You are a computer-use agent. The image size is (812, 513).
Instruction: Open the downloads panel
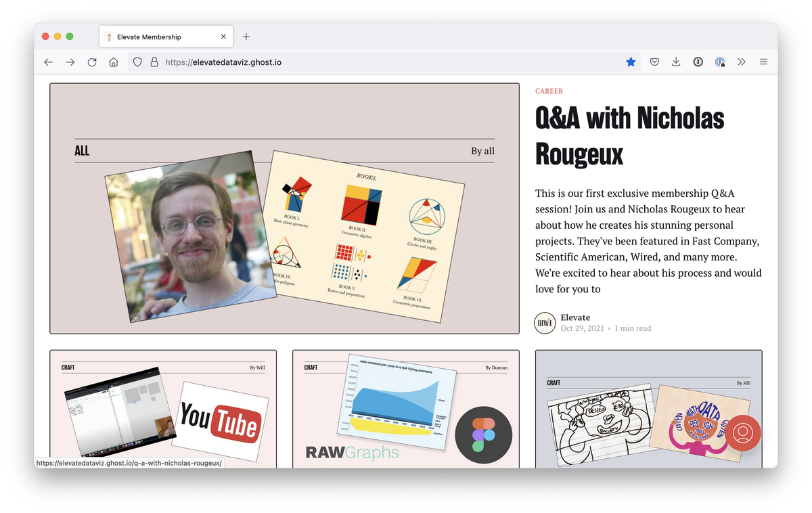click(676, 62)
